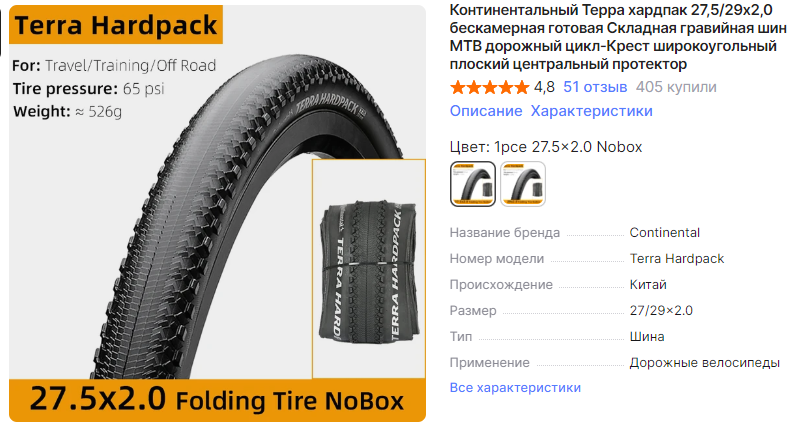This screenshot has width=787, height=434.
Task: Click the Terra Hardpack orange title banner
Action: (x=116, y=25)
